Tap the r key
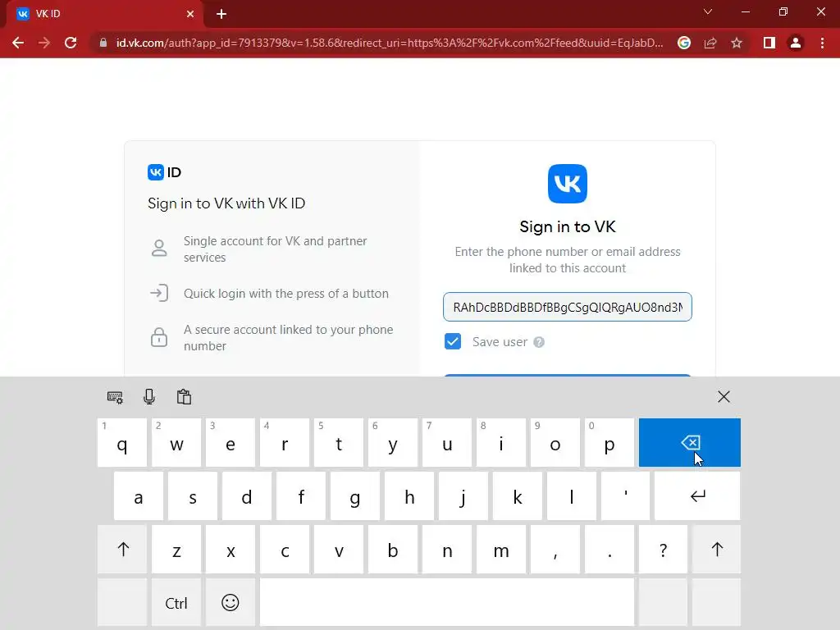Image resolution: width=840 pixels, height=630 pixels. tap(285, 442)
